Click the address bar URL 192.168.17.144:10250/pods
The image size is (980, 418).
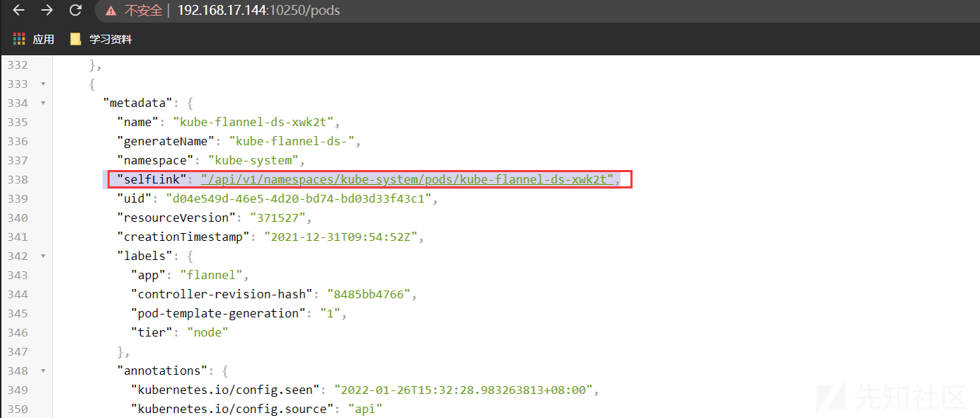click(x=258, y=11)
